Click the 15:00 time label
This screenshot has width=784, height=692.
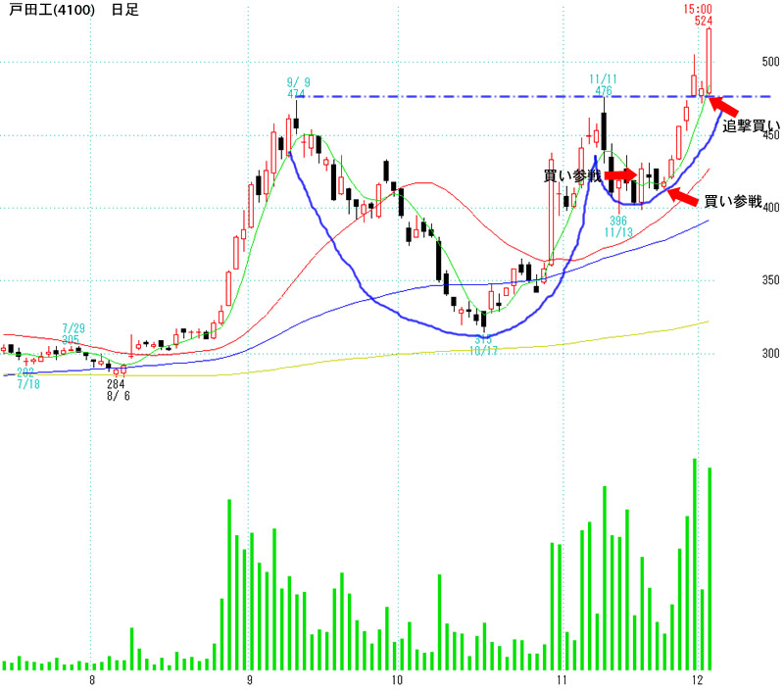pyautogui.click(x=698, y=9)
